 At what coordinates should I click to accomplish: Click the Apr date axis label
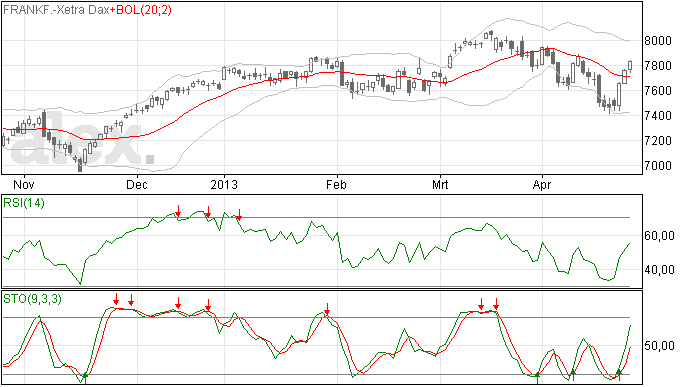click(542, 185)
